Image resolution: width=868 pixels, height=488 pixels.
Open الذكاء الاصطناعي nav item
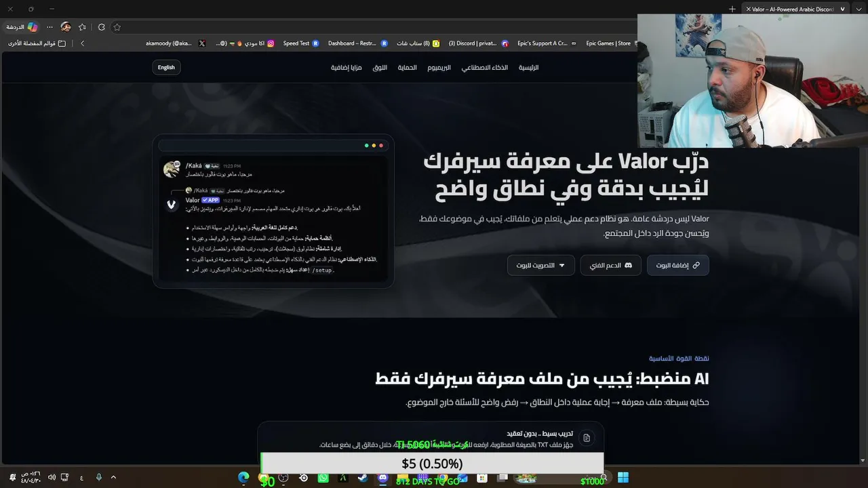click(485, 68)
